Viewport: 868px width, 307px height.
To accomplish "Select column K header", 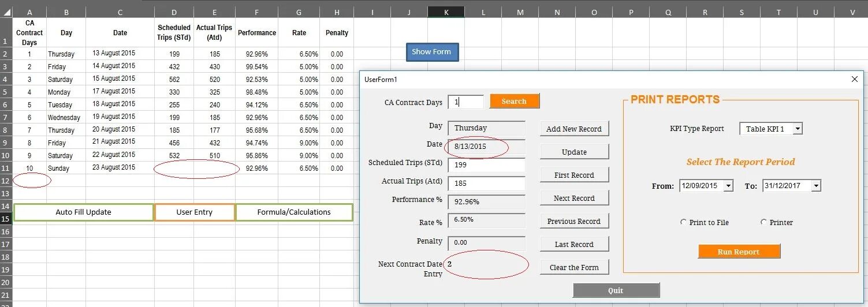I will 446,12.
